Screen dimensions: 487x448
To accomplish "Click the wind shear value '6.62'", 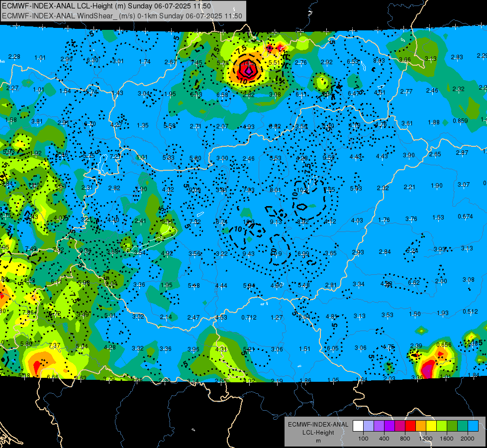I will (x=414, y=282).
